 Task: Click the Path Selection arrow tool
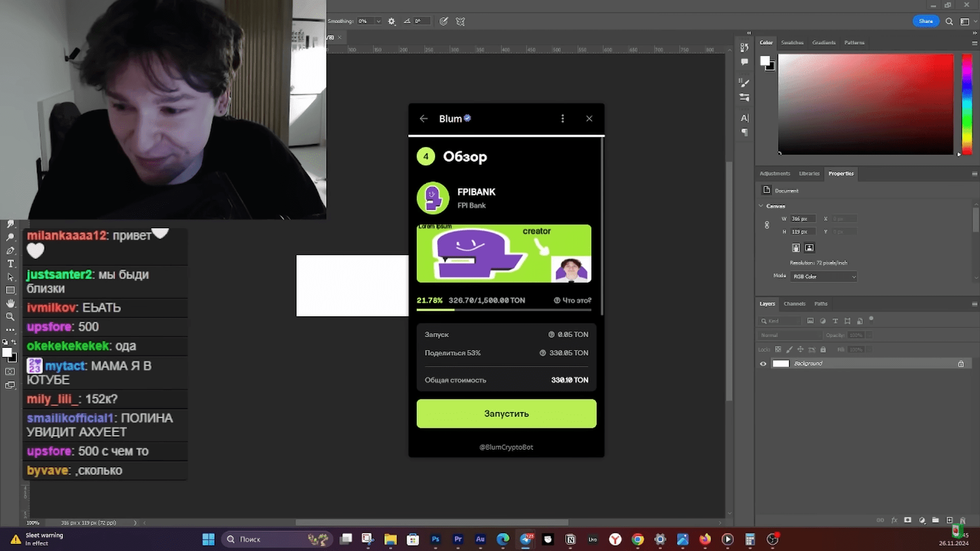[10, 277]
